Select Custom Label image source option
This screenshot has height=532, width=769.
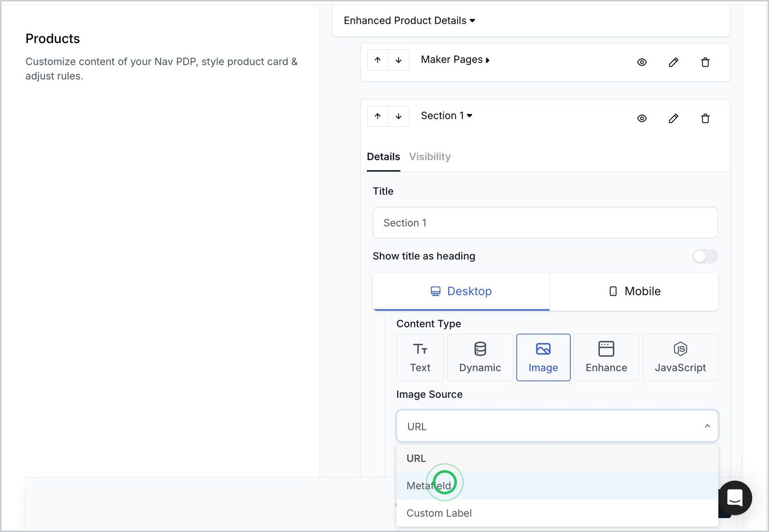557,513
